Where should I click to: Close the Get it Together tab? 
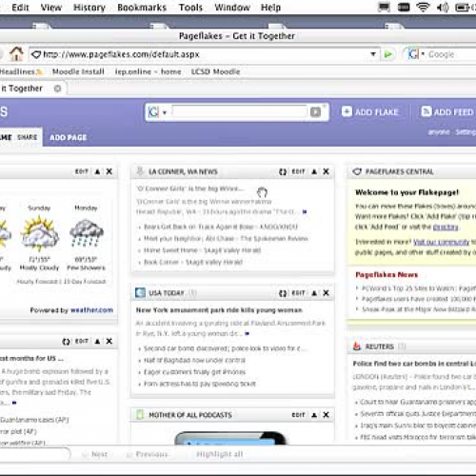point(57,89)
